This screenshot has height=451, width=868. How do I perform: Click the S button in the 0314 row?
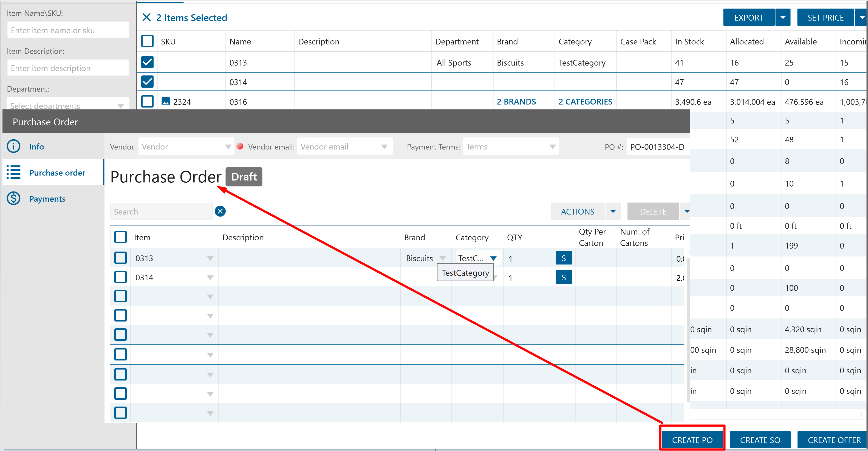[x=563, y=277]
